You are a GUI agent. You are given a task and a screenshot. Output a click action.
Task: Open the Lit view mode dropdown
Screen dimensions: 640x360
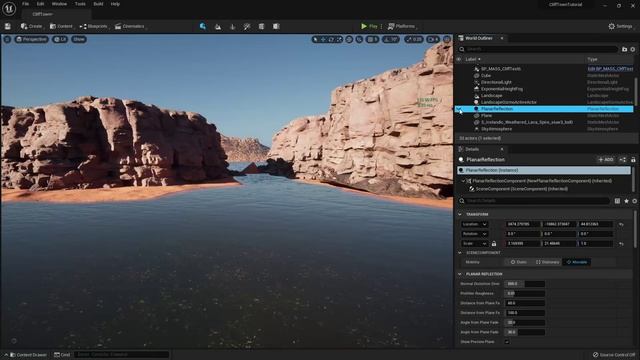[60, 39]
